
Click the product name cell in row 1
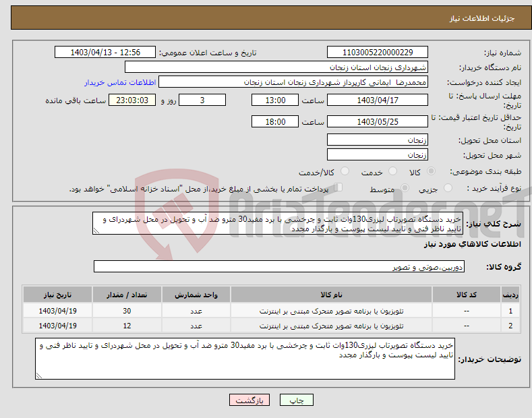[x=331, y=311]
